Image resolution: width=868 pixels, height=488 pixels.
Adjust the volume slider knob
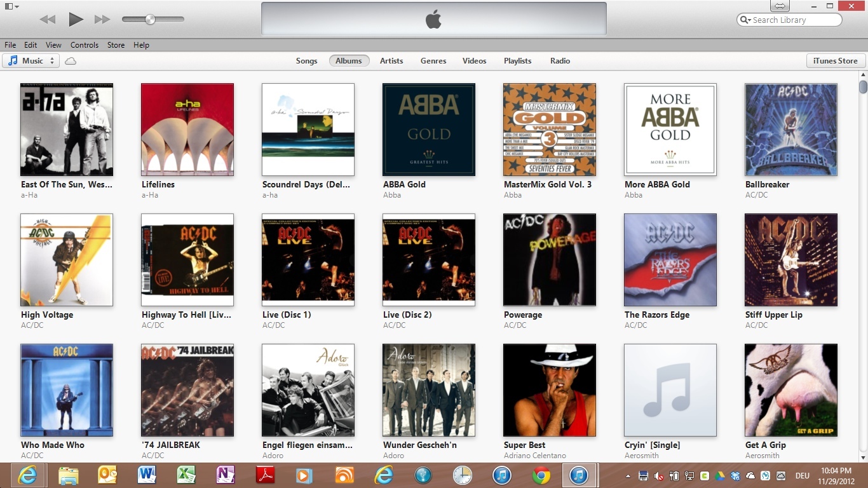pos(150,20)
